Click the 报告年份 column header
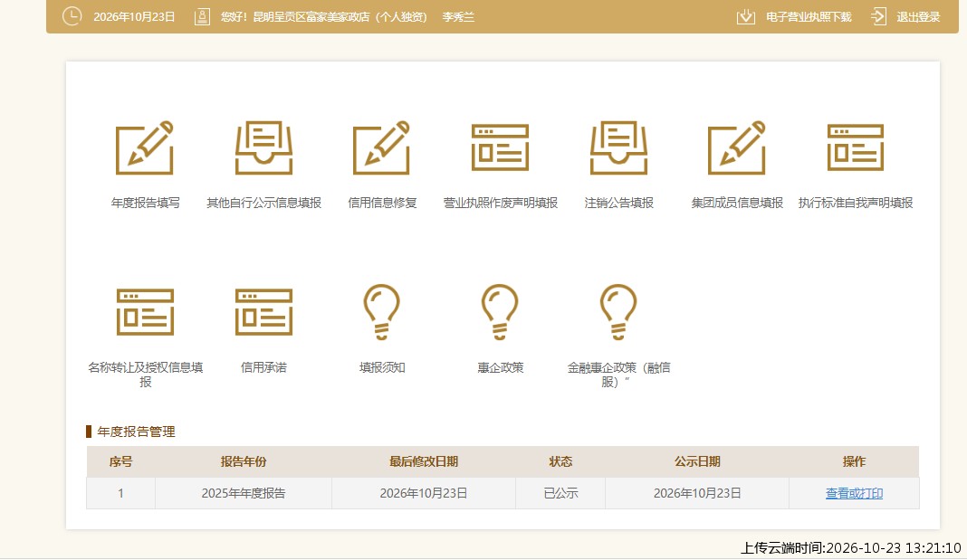 [244, 461]
